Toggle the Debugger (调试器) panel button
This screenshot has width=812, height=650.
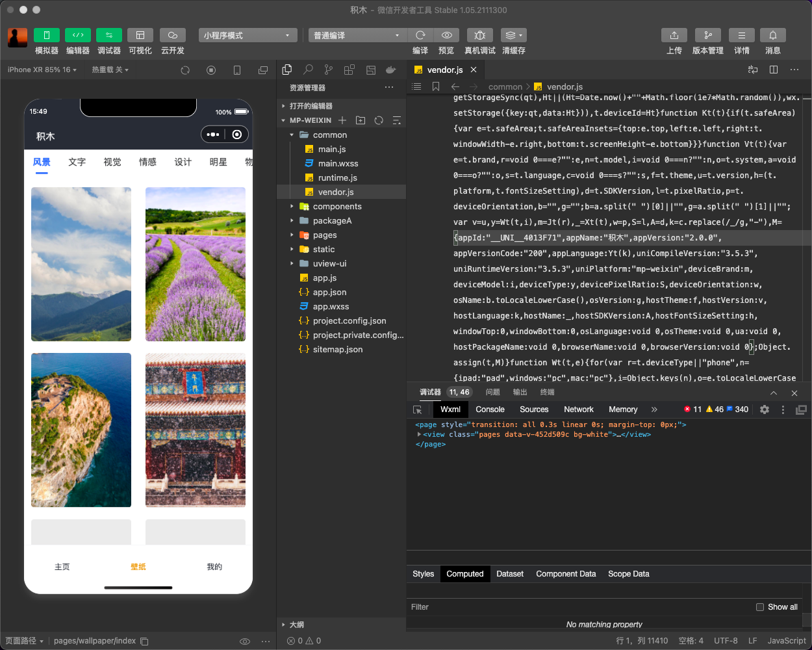(x=109, y=35)
